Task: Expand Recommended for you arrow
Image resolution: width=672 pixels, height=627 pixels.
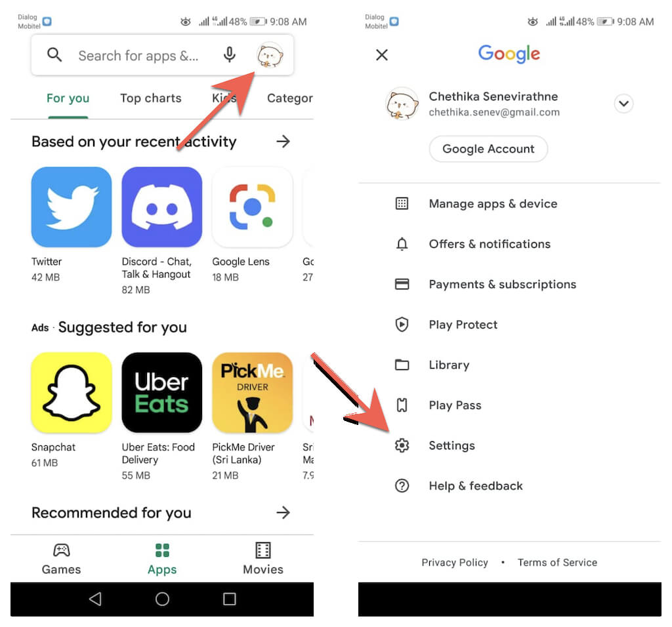Action: coord(283,512)
